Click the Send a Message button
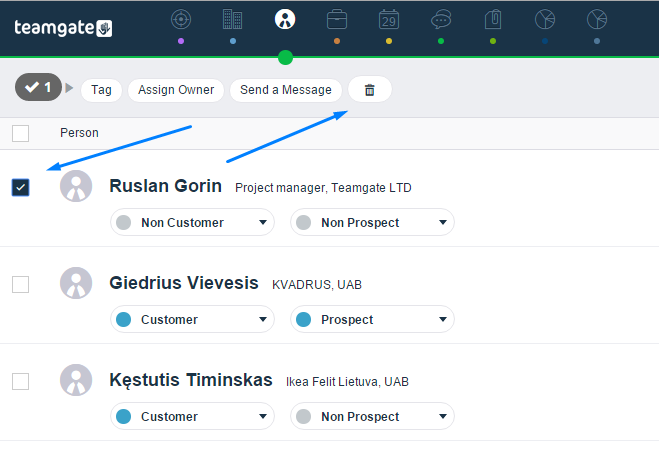 pos(286,90)
